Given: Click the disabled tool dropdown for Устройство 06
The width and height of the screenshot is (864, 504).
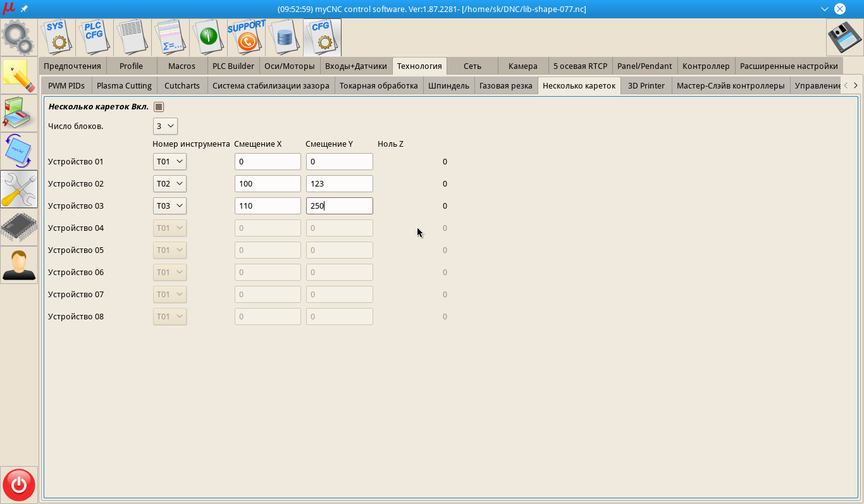Looking at the screenshot, I should pyautogui.click(x=170, y=272).
